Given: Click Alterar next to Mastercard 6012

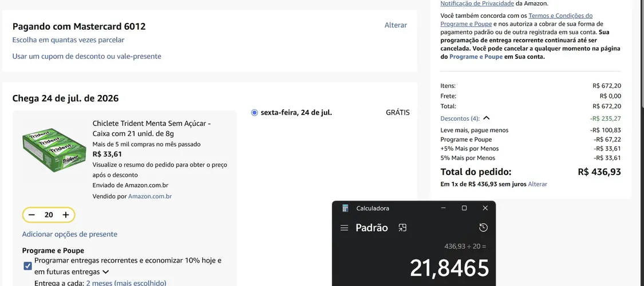Looking at the screenshot, I should (x=396, y=25).
